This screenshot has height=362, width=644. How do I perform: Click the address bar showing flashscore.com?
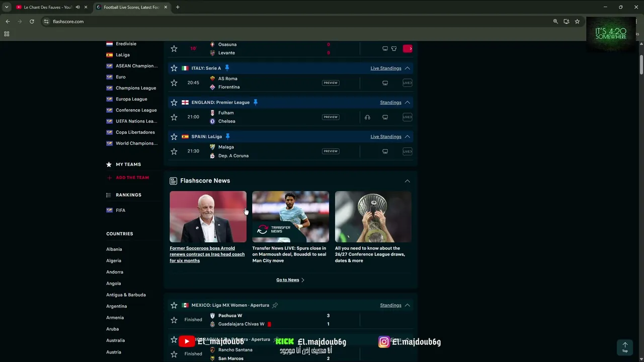click(297, 22)
